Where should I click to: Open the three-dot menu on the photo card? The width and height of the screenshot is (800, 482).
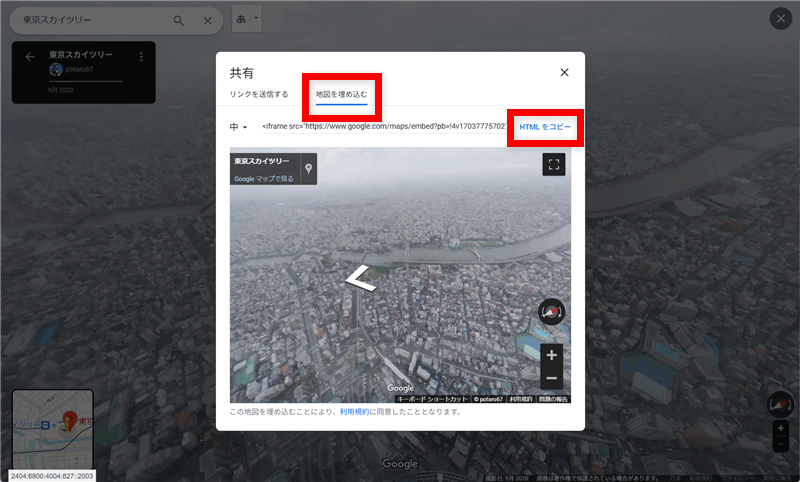click(x=141, y=57)
